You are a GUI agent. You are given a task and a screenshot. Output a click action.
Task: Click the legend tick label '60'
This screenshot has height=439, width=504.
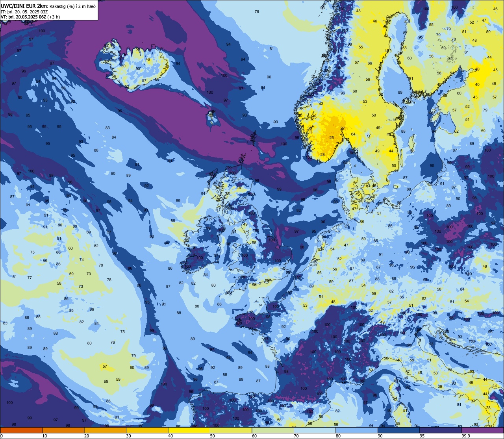click(x=254, y=436)
